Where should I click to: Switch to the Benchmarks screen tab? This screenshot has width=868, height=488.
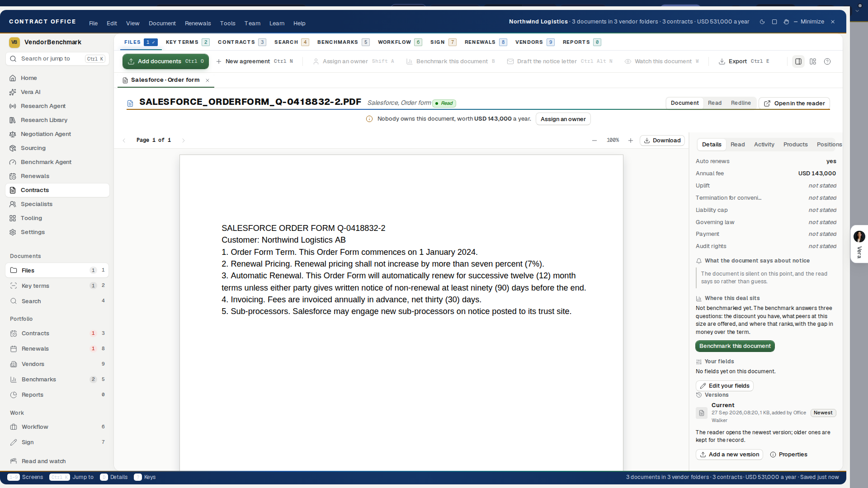(343, 42)
